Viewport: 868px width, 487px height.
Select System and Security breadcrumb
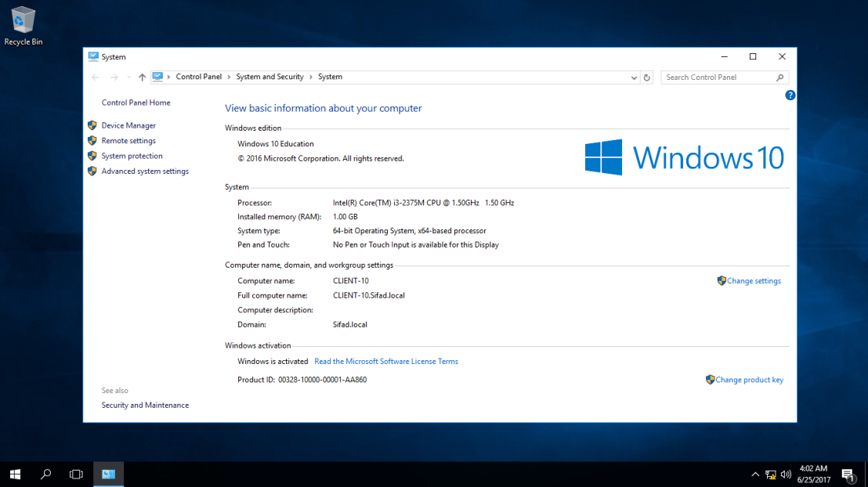[269, 77]
